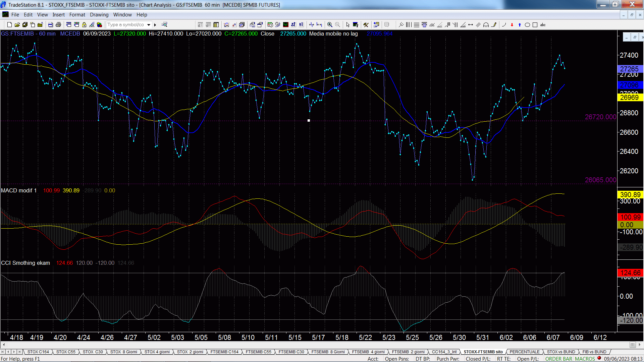
Task: Open the Window menu
Action: pyautogui.click(x=122, y=15)
